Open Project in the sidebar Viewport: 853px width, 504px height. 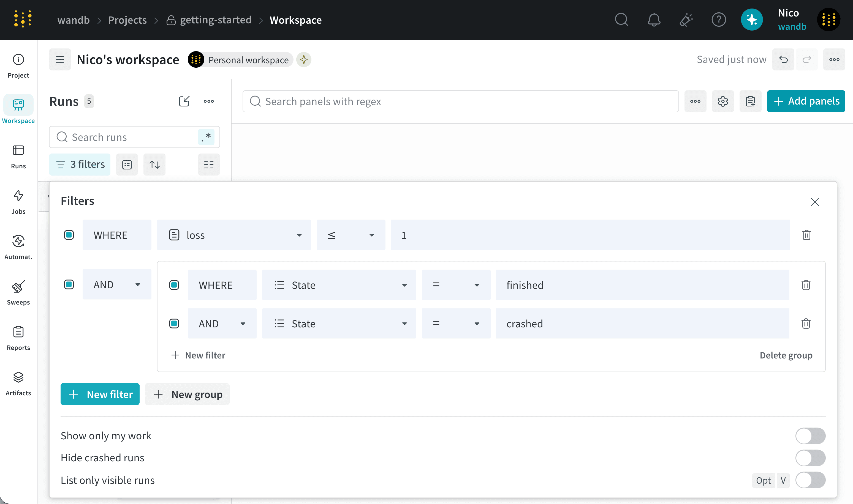pos(18,66)
